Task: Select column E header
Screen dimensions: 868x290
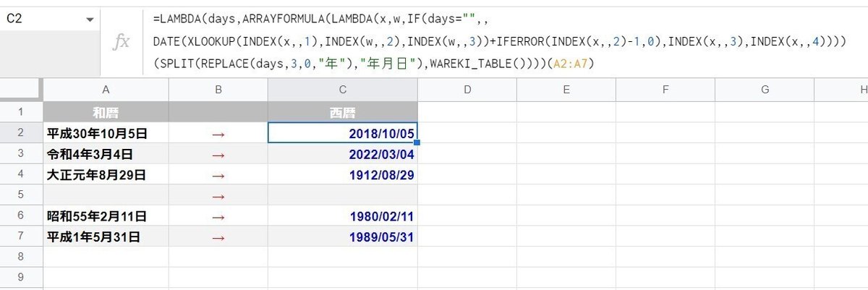Action: 566,90
